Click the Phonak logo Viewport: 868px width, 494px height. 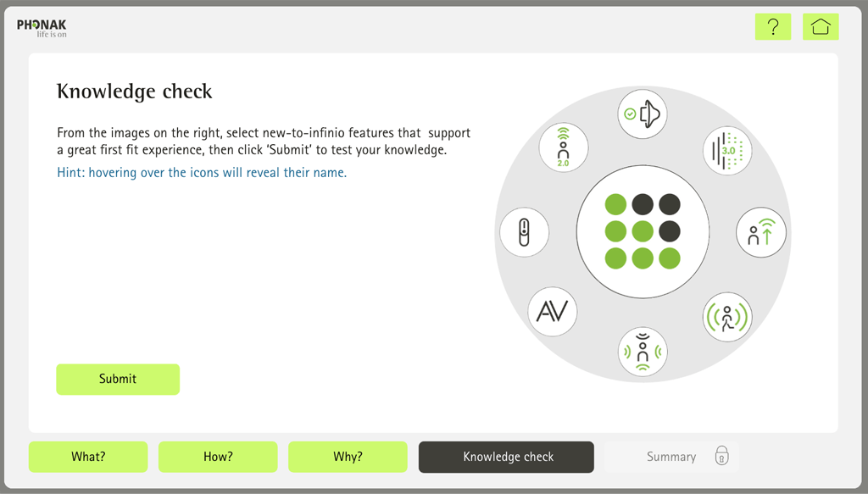point(42,28)
